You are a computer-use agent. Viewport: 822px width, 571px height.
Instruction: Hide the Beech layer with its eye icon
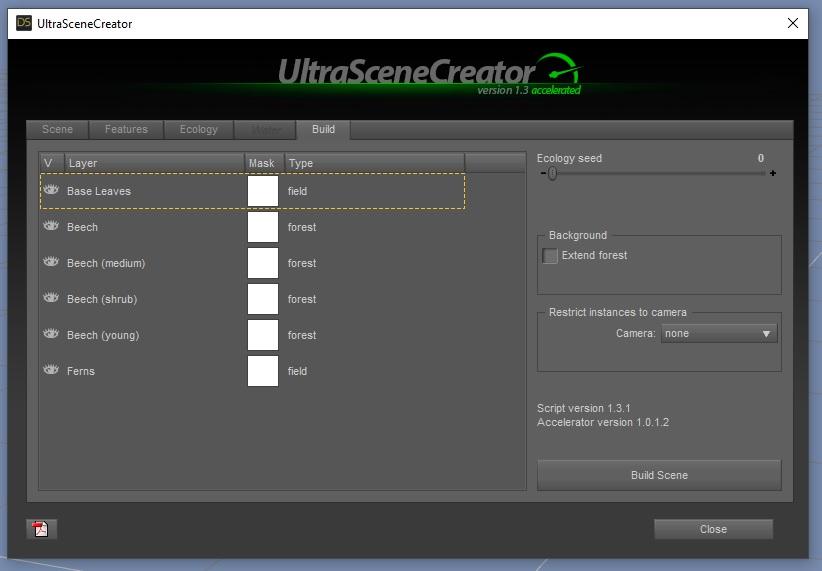click(51, 226)
